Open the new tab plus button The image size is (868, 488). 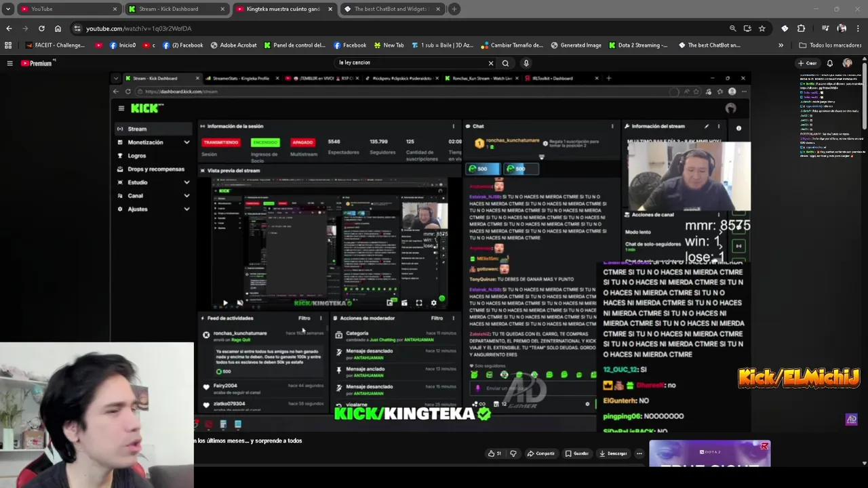(454, 9)
